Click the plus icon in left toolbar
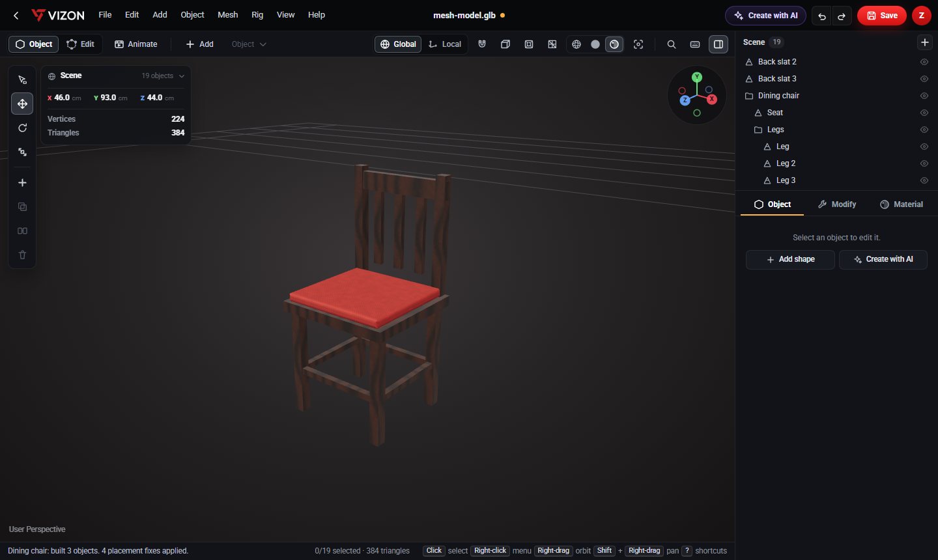 (22, 183)
